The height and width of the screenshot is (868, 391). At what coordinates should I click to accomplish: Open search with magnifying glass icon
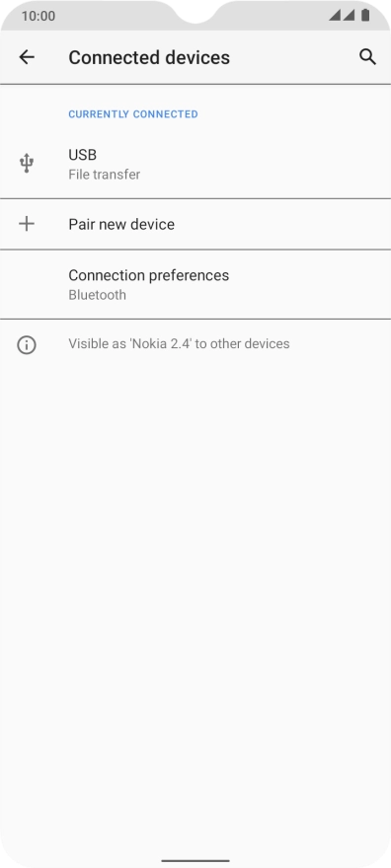(x=367, y=57)
